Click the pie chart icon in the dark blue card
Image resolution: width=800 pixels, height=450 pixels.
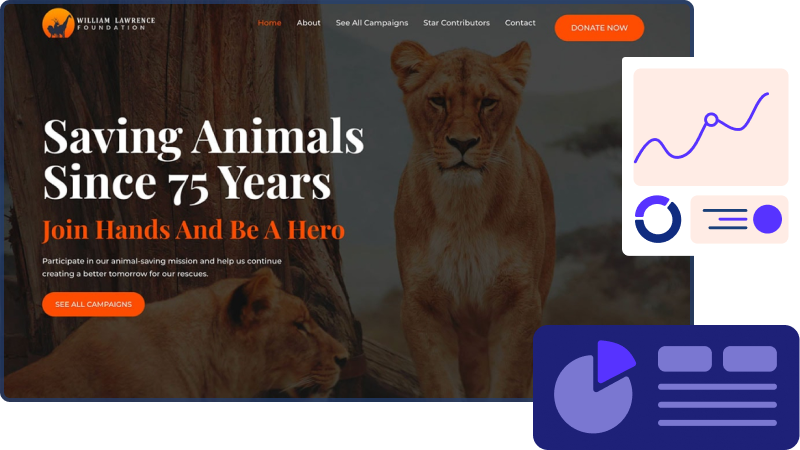point(594,387)
